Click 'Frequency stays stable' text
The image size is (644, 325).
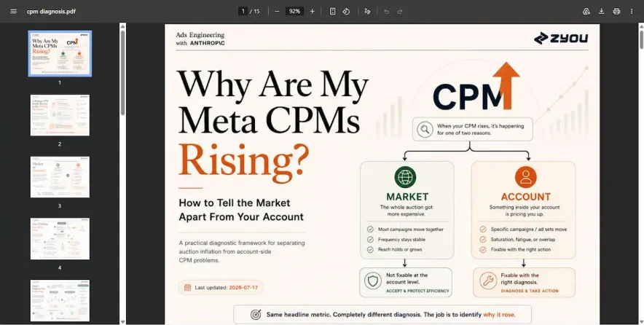401,240
